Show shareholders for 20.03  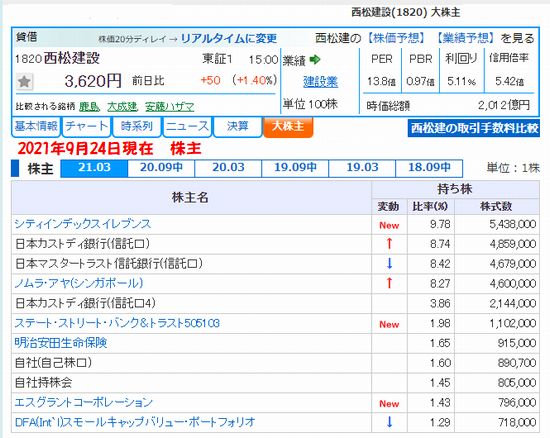tap(228, 168)
